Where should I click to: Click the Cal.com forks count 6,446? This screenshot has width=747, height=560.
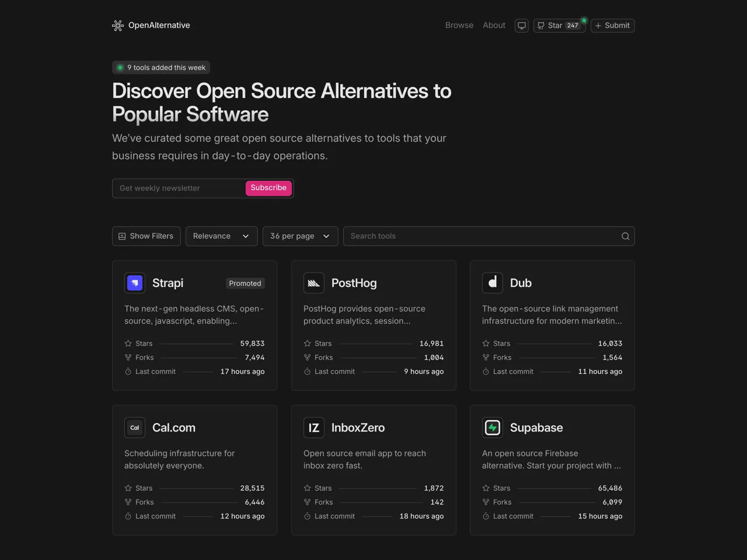pyautogui.click(x=254, y=502)
